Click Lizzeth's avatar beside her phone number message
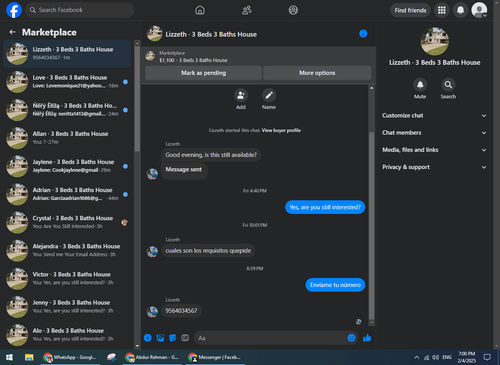This screenshot has height=365, width=500. click(x=152, y=312)
